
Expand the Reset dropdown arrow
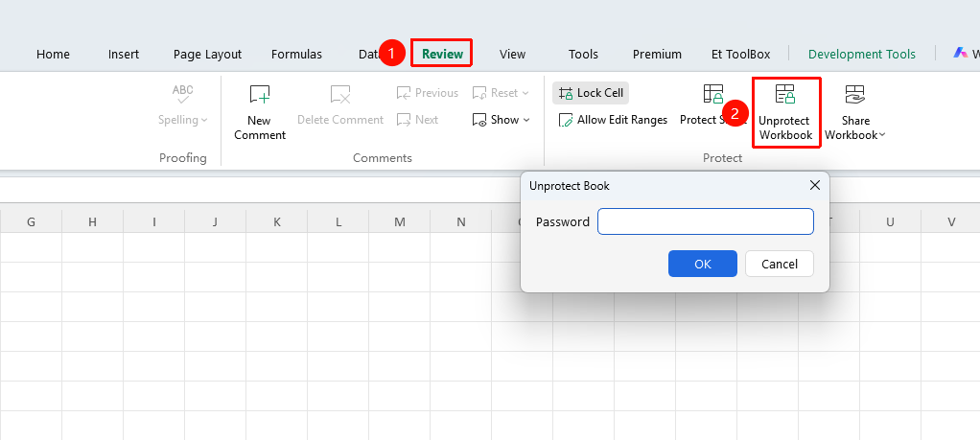(525, 93)
